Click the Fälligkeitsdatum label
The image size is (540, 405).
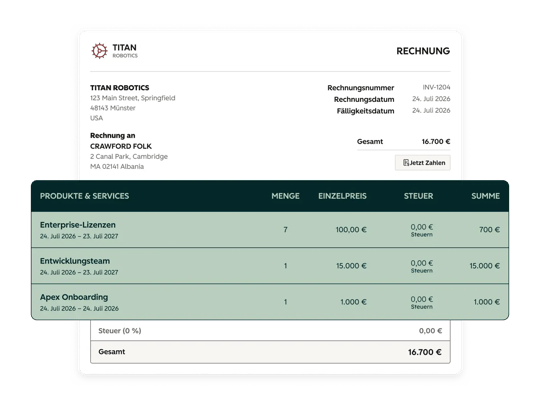click(x=365, y=111)
